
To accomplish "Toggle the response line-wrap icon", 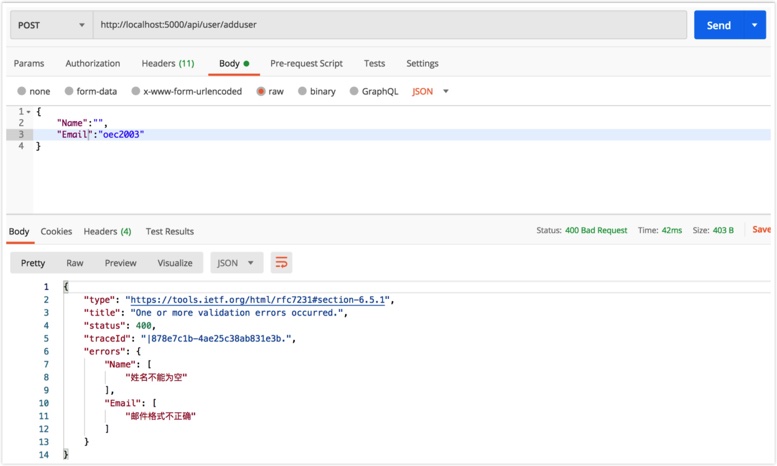I will 281,263.
